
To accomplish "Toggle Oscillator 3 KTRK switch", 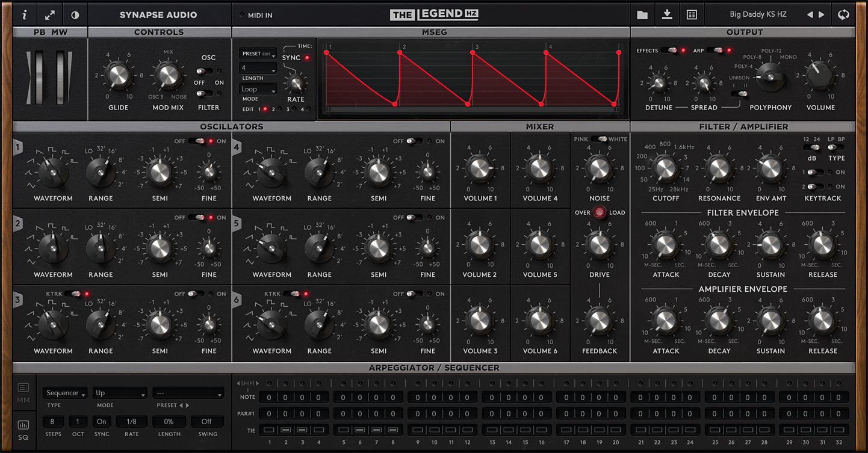I will click(73, 294).
